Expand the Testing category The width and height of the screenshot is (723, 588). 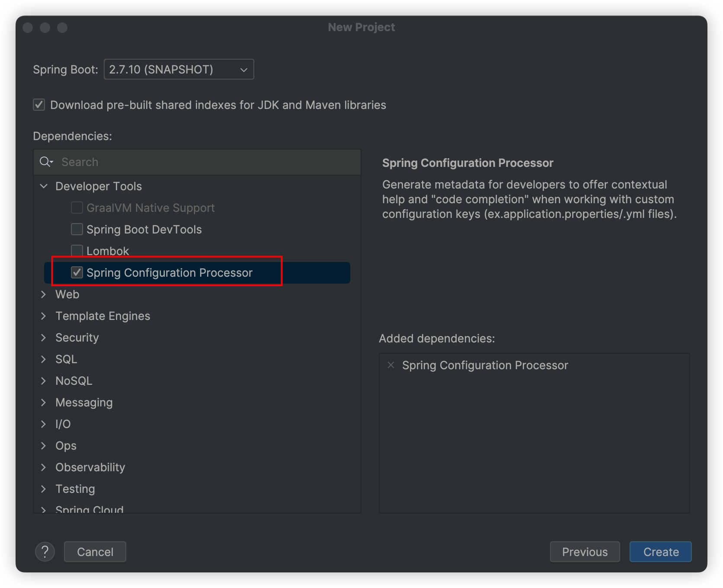click(43, 489)
